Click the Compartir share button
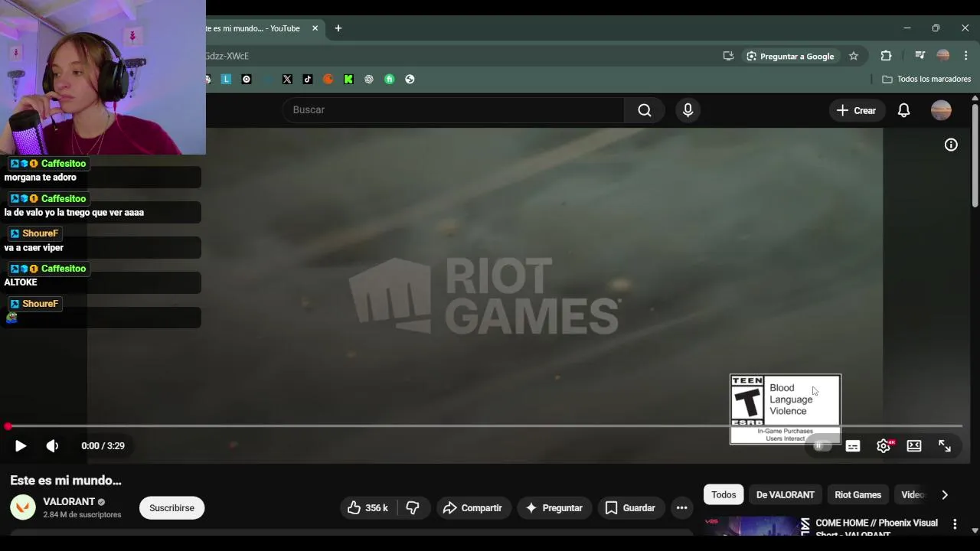Viewport: 980px width, 551px height. click(x=472, y=508)
